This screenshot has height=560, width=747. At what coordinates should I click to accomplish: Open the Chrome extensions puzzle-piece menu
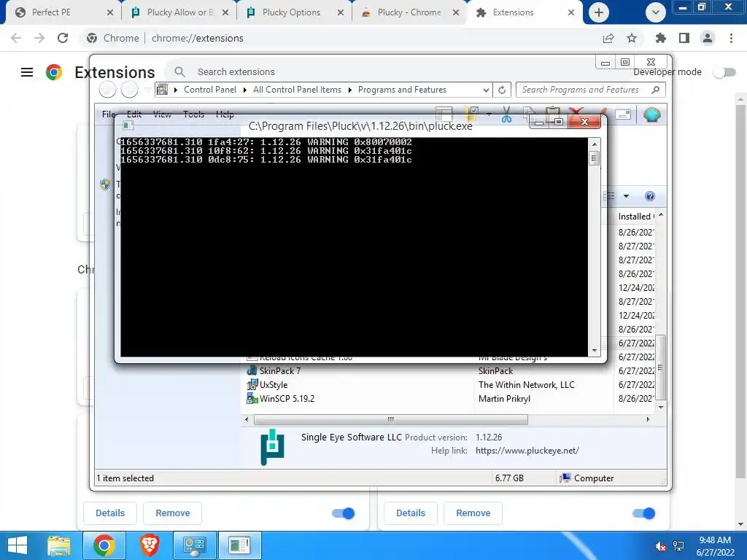coord(660,38)
